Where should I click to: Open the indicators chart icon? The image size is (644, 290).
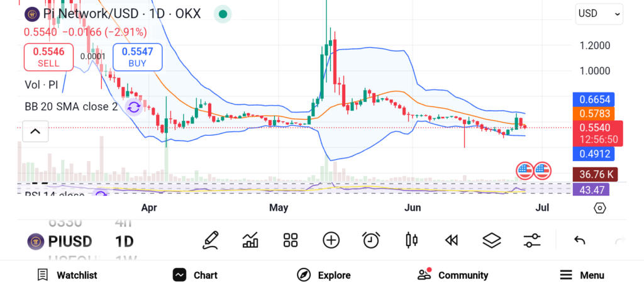coord(250,240)
